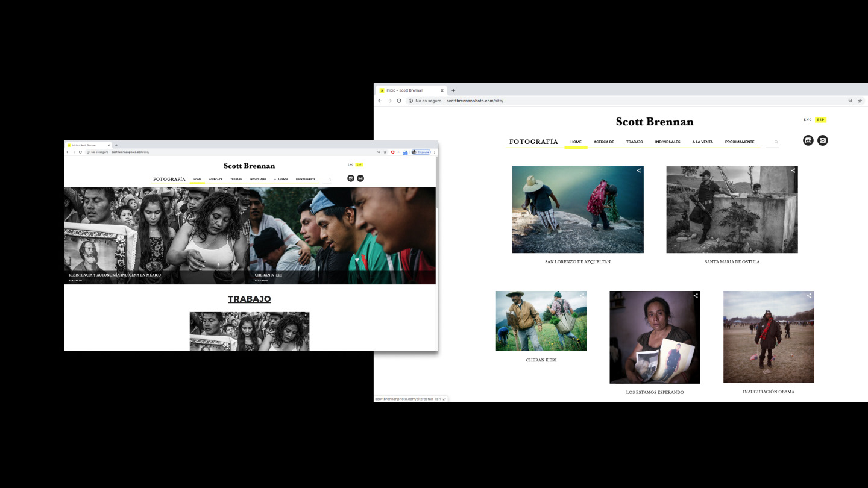
Task: Open SAN LORENZO DE AZQUELTÁN caption link
Action: pyautogui.click(x=577, y=262)
